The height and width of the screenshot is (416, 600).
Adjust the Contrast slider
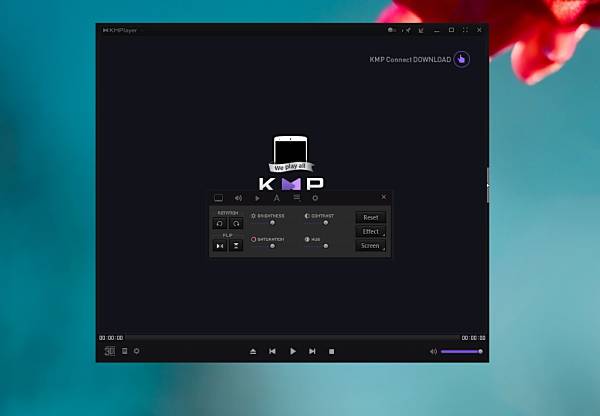point(325,223)
